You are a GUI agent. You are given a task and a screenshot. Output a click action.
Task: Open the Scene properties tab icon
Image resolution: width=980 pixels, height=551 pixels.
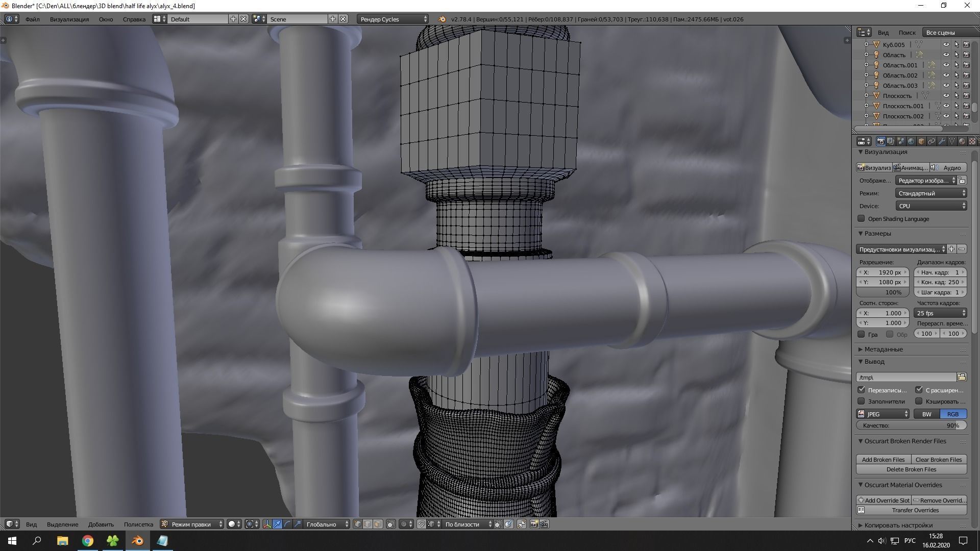pos(901,141)
